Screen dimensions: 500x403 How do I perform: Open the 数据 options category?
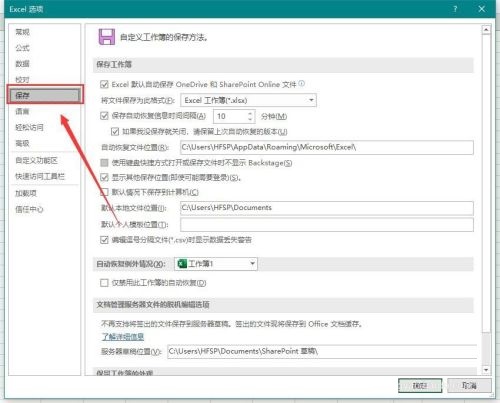tap(23, 64)
